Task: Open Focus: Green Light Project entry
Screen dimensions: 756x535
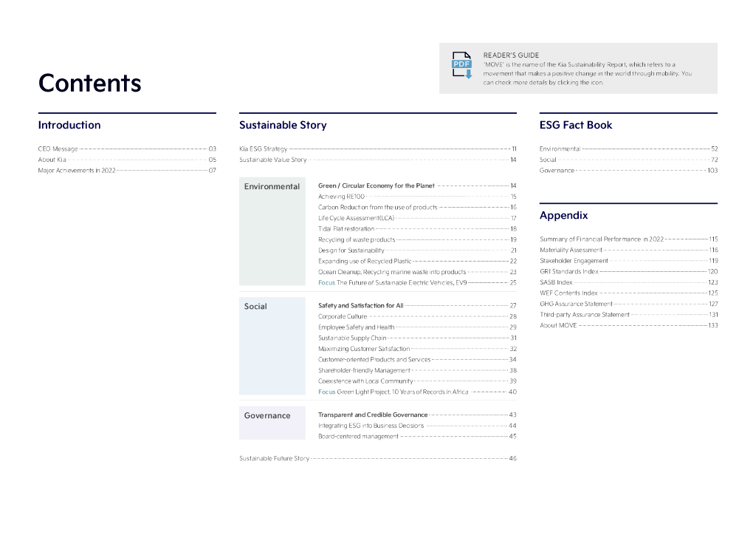Action: pyautogui.click(x=417, y=392)
